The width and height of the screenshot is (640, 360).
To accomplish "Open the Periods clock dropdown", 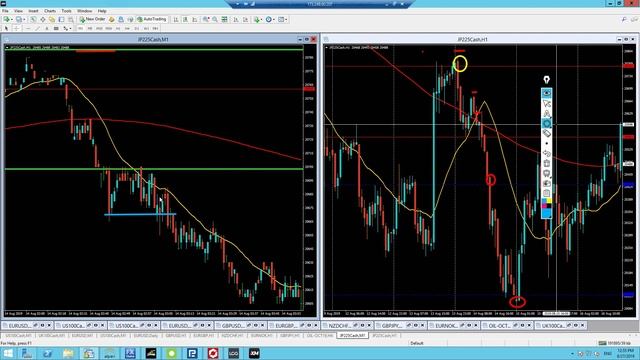I will coord(269,19).
